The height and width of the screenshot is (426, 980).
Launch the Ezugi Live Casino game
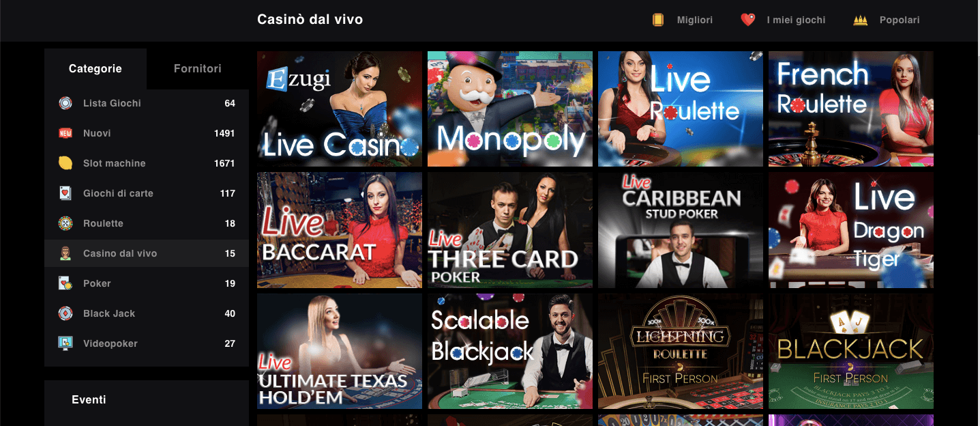340,109
